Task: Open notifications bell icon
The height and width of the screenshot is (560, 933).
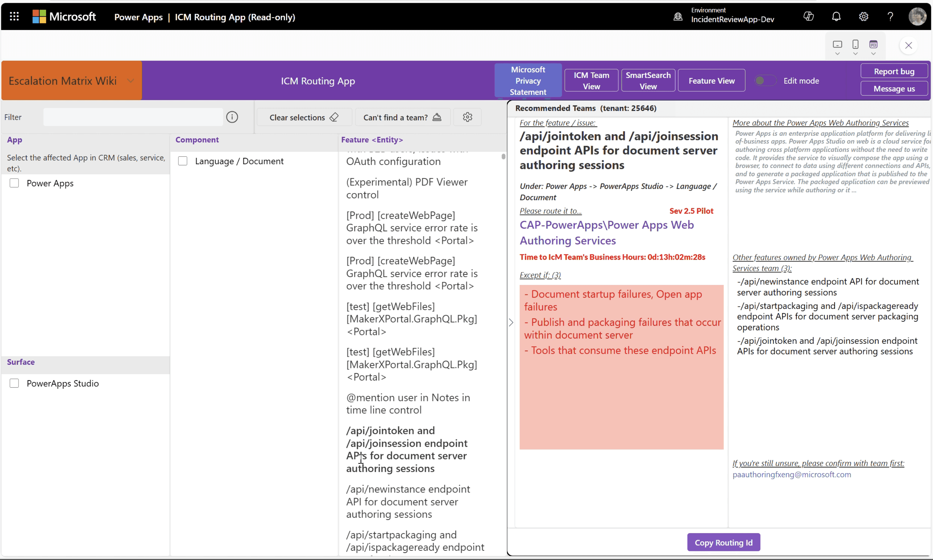Action: pyautogui.click(x=836, y=17)
